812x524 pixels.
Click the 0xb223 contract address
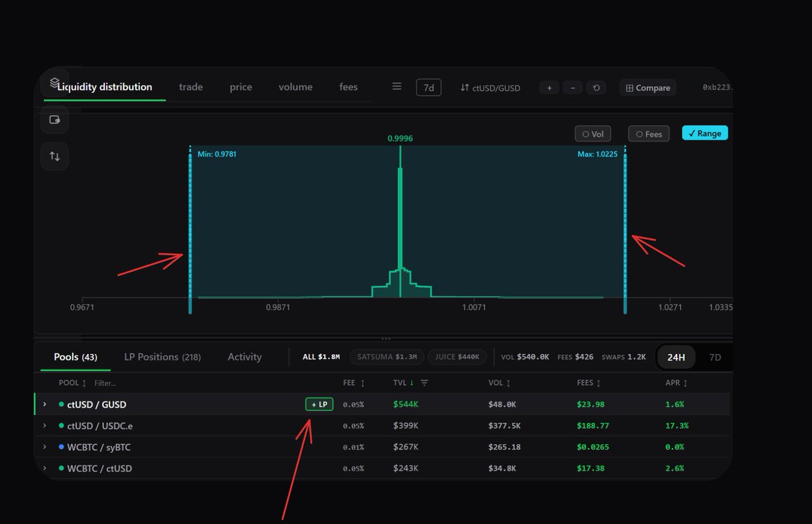(x=718, y=87)
